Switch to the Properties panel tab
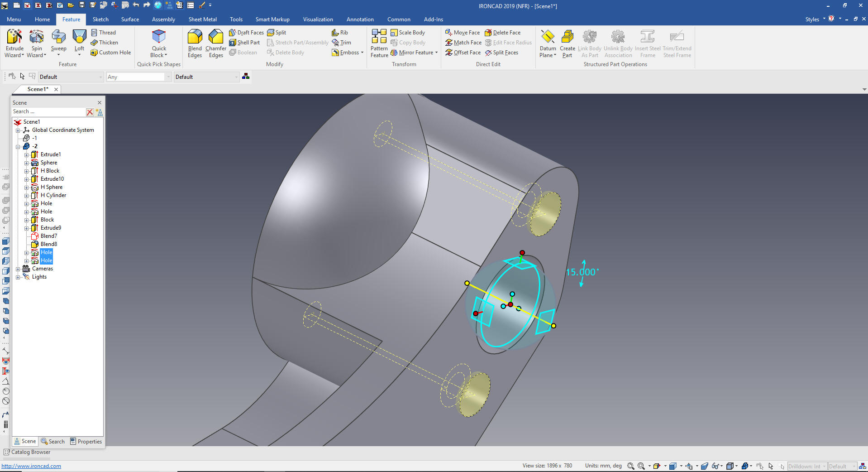The width and height of the screenshot is (868, 472). click(x=86, y=442)
